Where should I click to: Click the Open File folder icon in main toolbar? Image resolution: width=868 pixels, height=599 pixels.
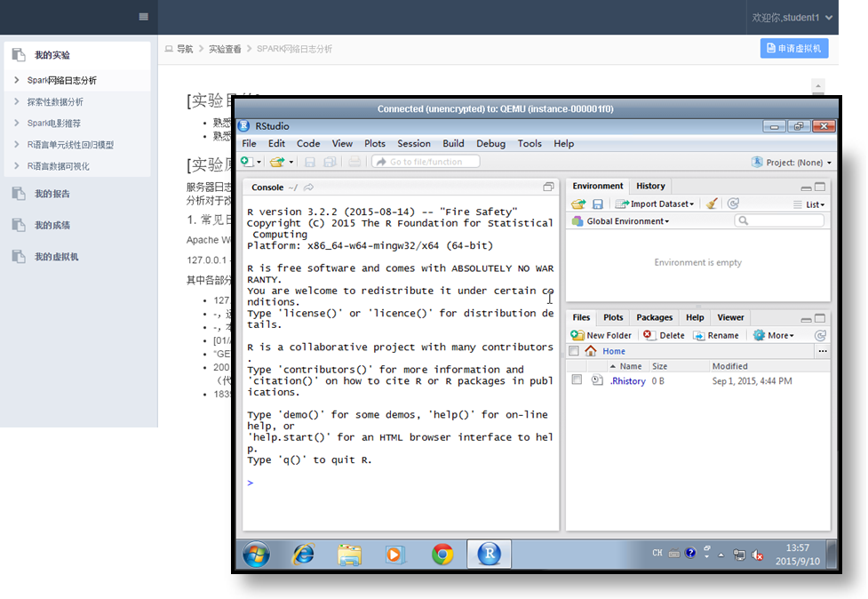[x=277, y=162]
